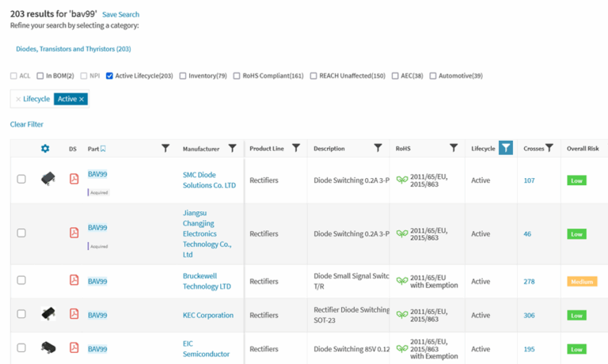The image size is (608, 364).
Task: Enable the Automotive(39) checkbox
Action: click(433, 76)
